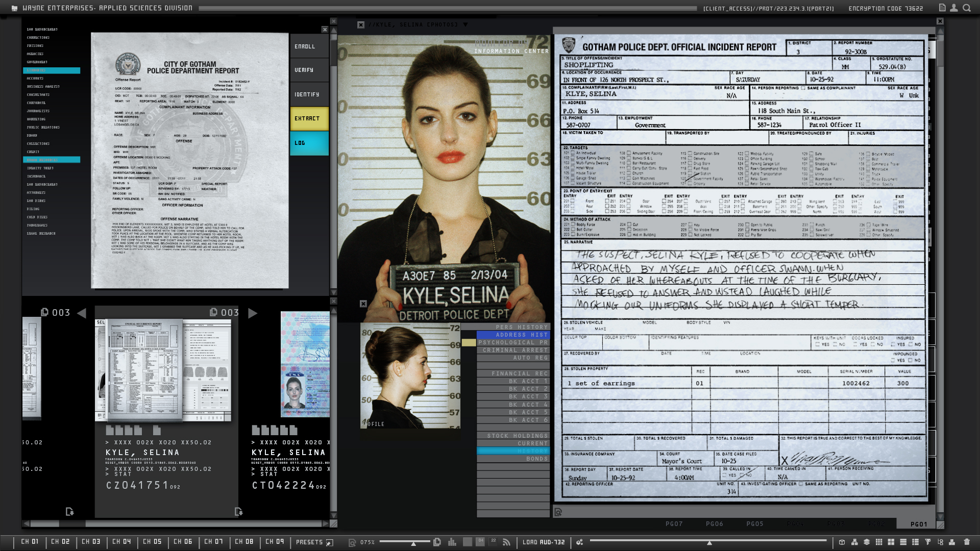Viewport: 980px width, 551px height.
Task: Check Keys With Unit YES box
Action: point(818,344)
